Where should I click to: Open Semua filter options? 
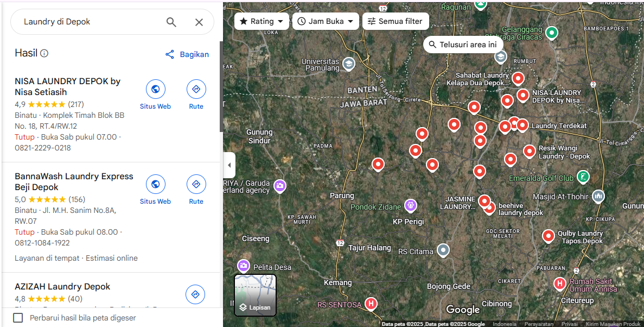click(396, 21)
